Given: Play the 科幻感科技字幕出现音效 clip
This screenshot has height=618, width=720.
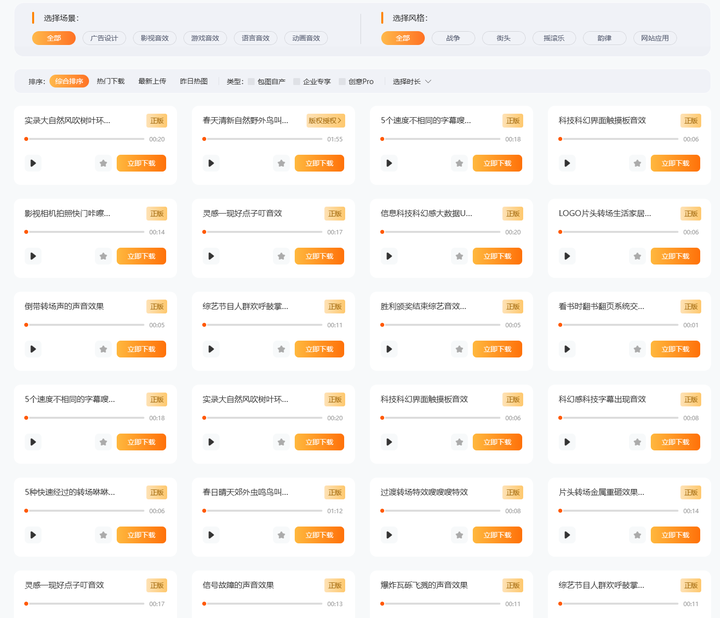Looking at the screenshot, I should coord(567,442).
